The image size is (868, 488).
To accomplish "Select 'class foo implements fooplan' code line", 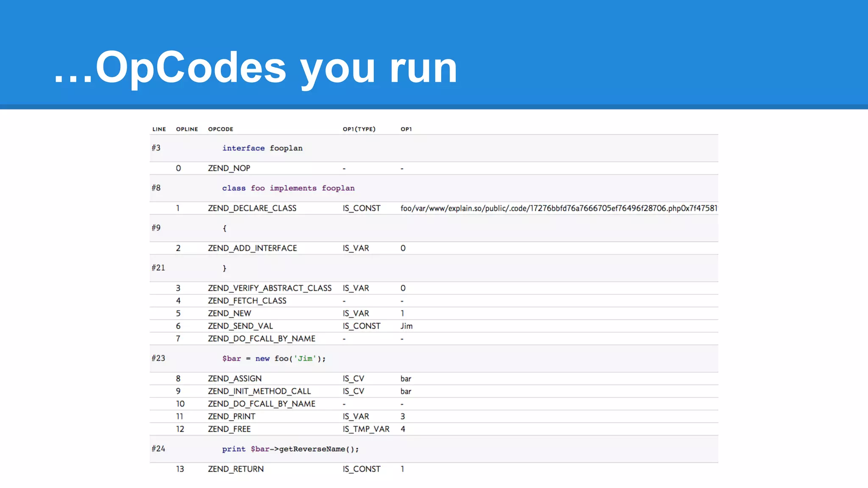I will click(x=288, y=188).
